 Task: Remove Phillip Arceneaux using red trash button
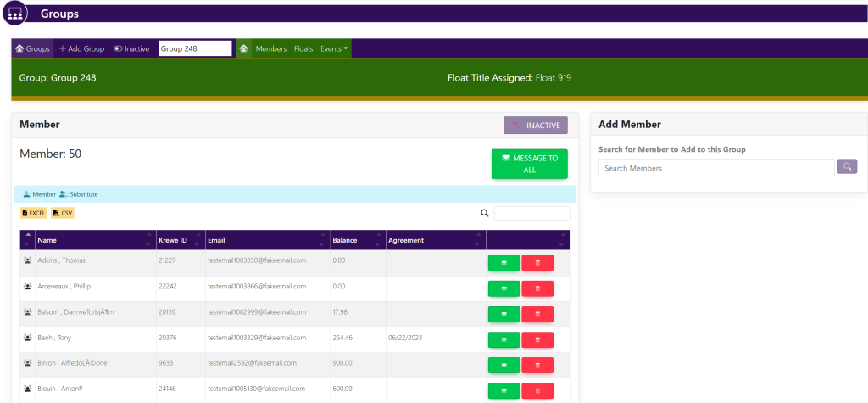(537, 288)
